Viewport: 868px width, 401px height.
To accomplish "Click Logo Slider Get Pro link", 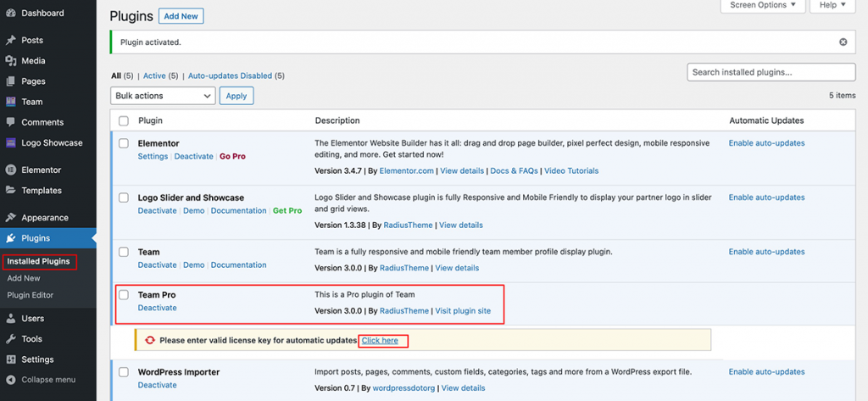I will click(287, 210).
